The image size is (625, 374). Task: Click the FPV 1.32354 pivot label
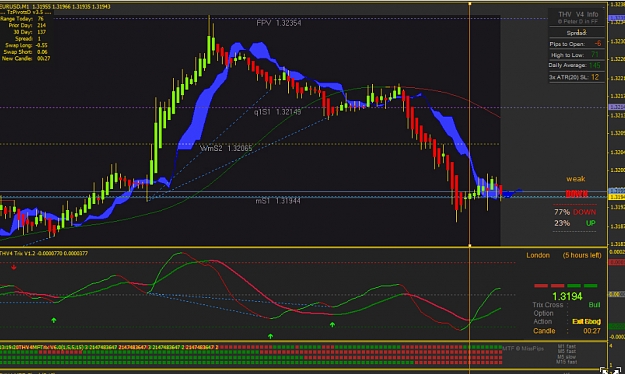click(279, 23)
